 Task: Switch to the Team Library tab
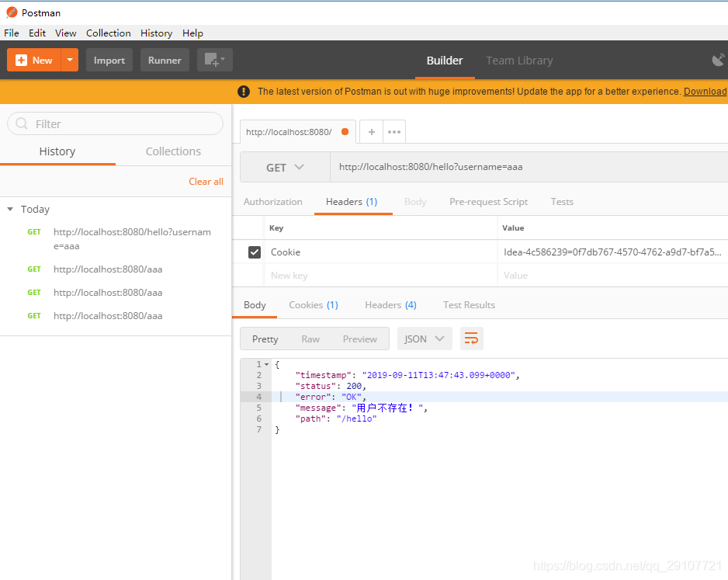(x=519, y=61)
